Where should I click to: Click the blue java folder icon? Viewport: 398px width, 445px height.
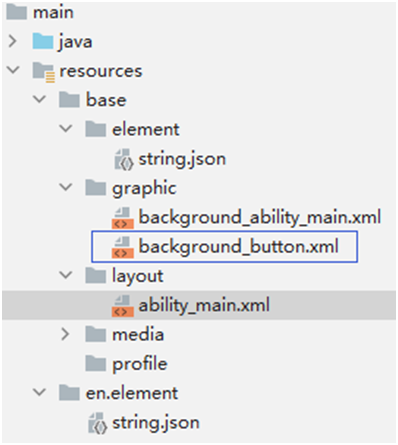tap(43, 41)
